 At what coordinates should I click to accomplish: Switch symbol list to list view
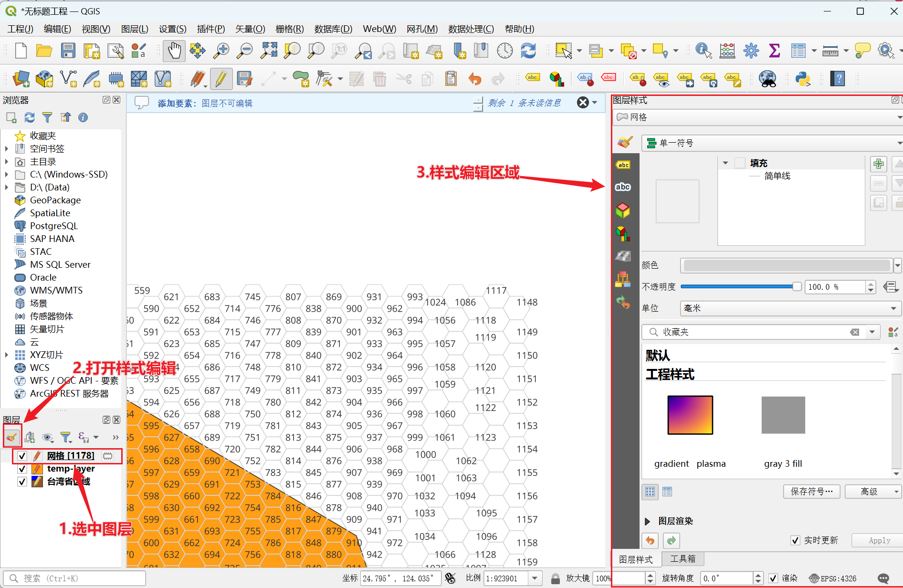pyautogui.click(x=667, y=492)
